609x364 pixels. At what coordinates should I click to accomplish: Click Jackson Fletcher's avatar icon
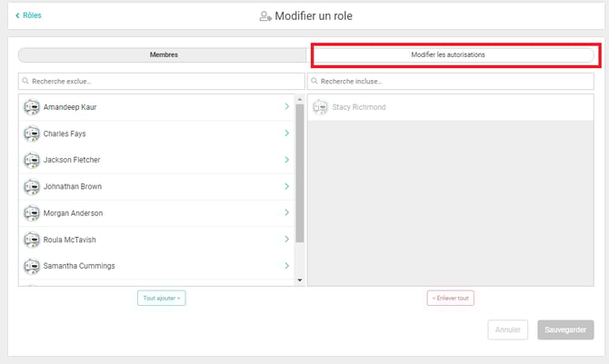[32, 160]
